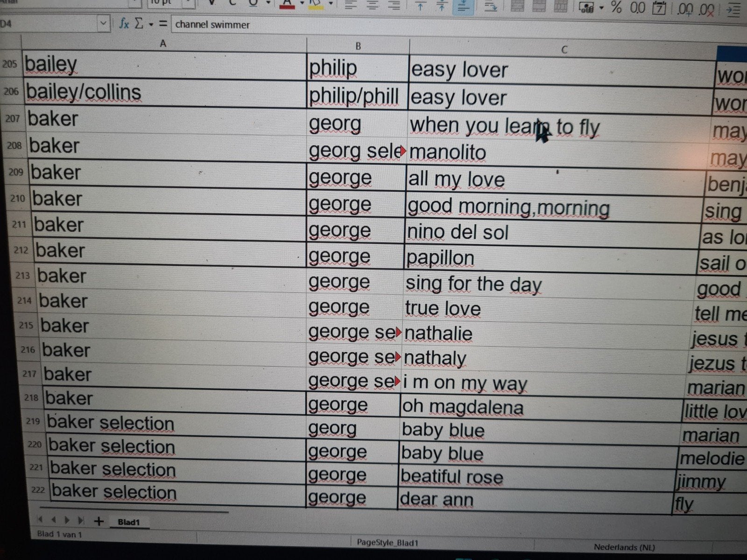747x560 pixels.
Task: Open the Name Box dropdown arrow
Action: 103,23
